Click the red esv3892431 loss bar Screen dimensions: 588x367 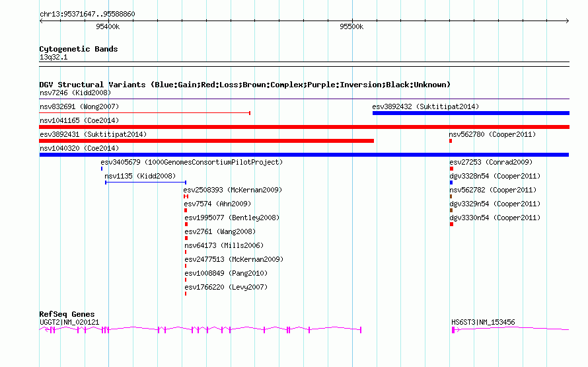207,141
